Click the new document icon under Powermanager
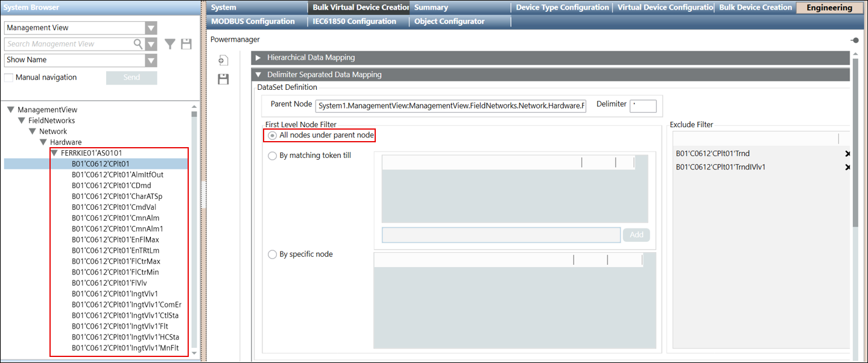 [223, 60]
